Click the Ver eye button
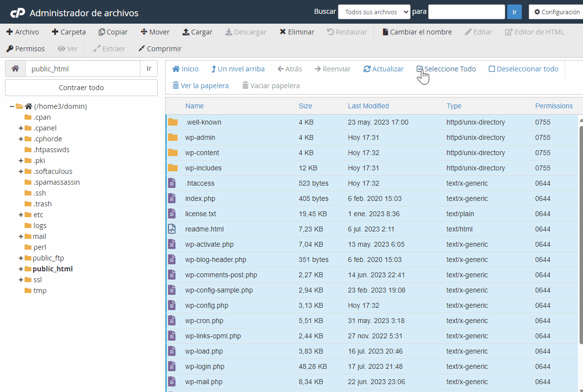Screen dimensions: 583x392 [68, 49]
